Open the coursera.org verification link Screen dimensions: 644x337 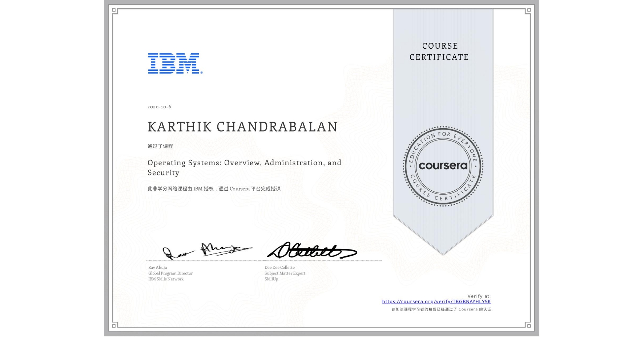436,301
